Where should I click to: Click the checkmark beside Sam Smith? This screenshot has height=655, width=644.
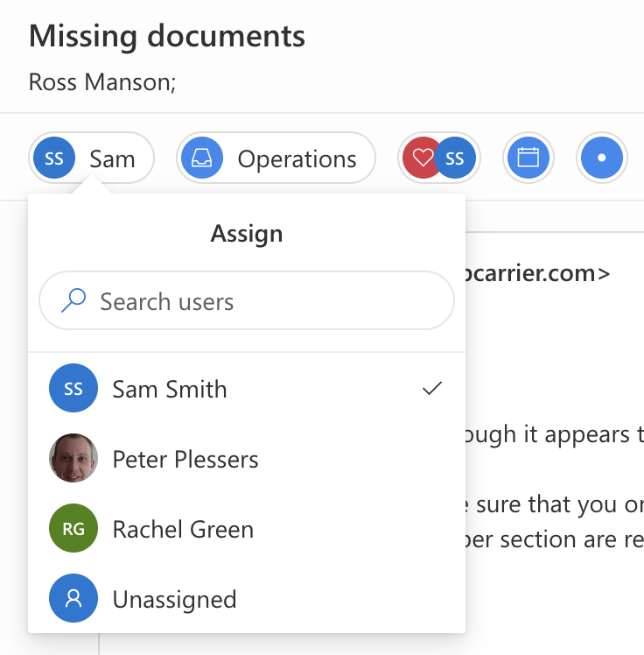[x=432, y=388]
